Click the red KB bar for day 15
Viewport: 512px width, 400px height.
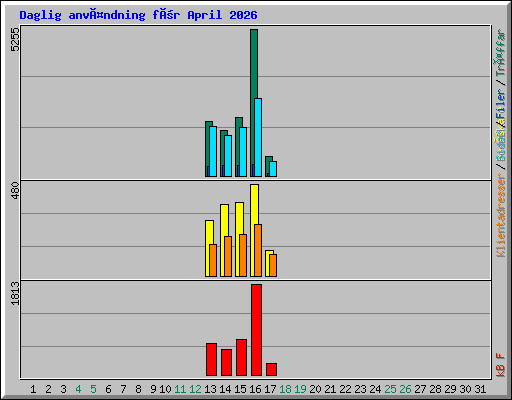pyautogui.click(x=241, y=358)
